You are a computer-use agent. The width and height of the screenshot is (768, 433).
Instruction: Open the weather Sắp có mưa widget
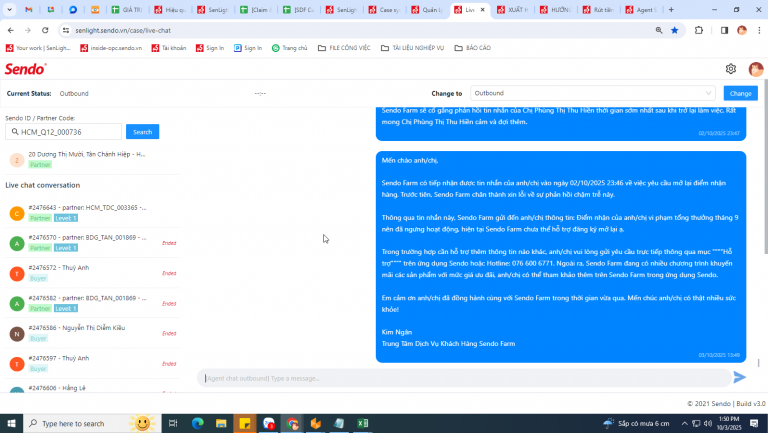pos(636,423)
